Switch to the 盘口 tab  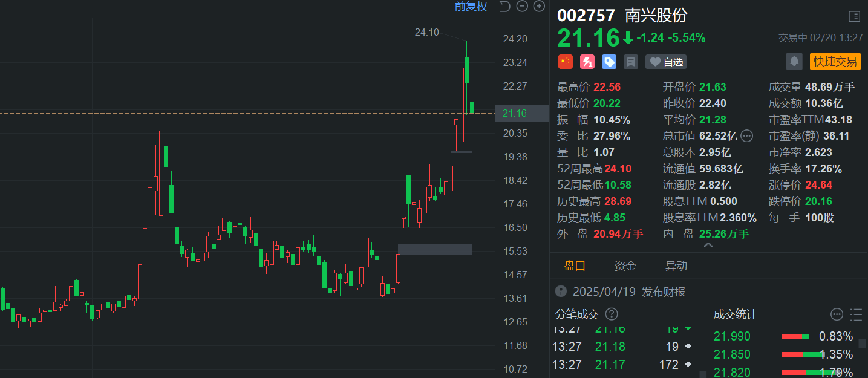575,266
